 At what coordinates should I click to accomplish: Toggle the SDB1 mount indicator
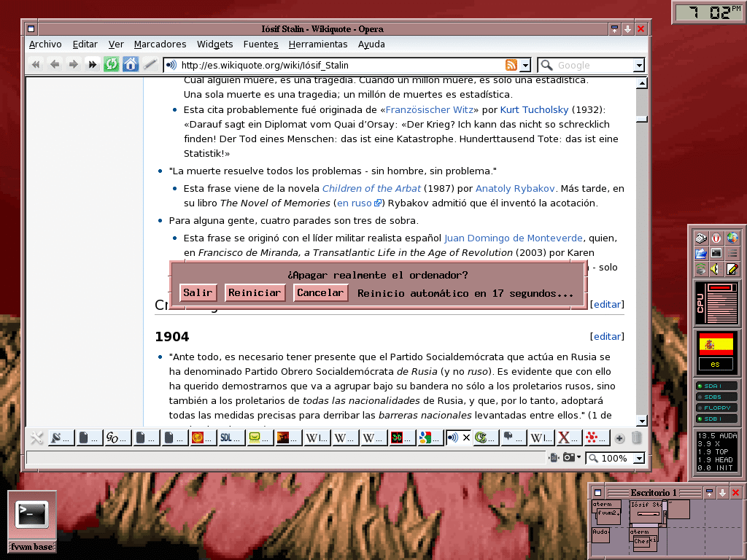coord(716,419)
